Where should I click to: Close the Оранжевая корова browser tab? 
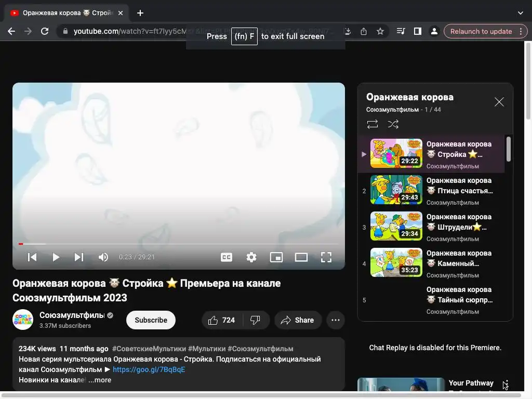[x=121, y=13]
